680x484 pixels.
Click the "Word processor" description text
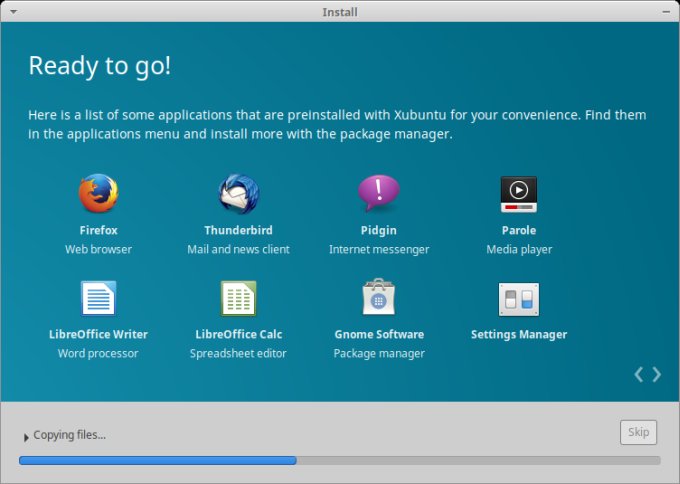tap(98, 353)
